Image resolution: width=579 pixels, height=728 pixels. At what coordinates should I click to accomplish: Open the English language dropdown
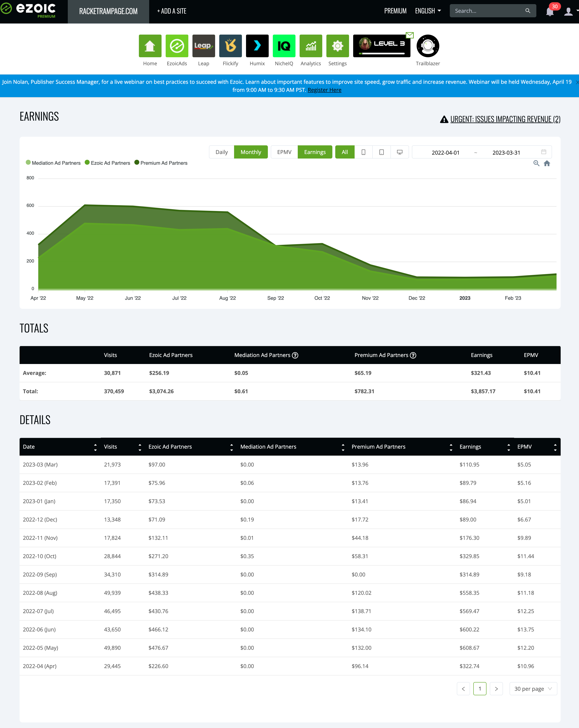(428, 11)
